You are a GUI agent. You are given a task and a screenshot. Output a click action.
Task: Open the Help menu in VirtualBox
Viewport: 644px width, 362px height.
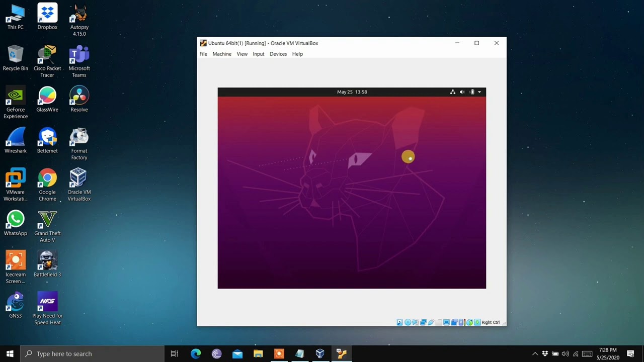click(297, 54)
